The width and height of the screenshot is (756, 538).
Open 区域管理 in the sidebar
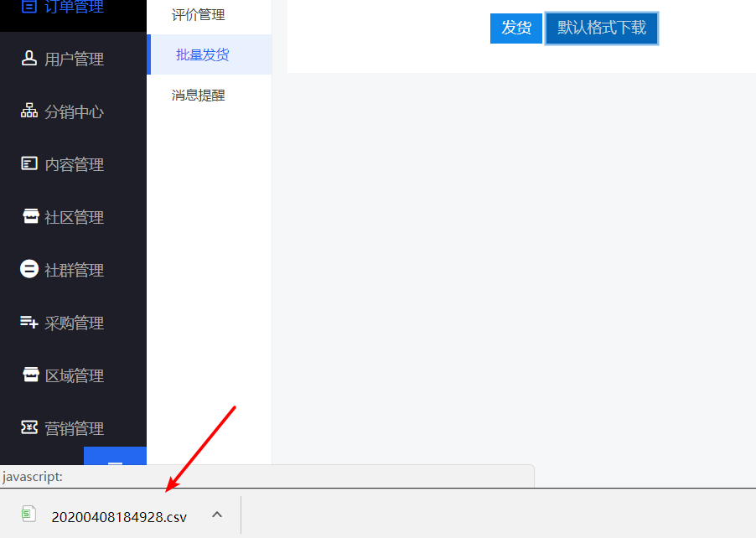coord(75,375)
